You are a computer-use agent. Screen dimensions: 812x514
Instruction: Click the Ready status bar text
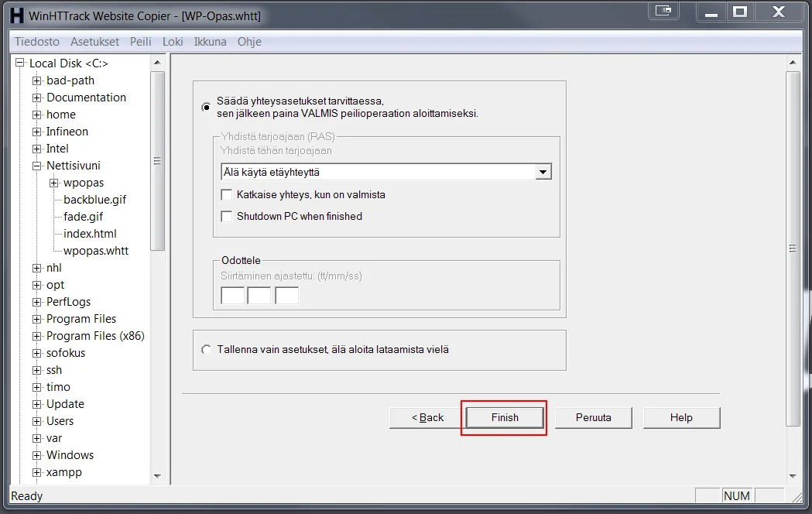click(27, 496)
